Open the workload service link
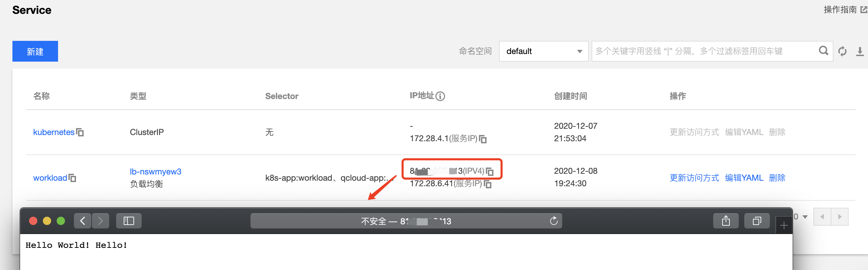The image size is (868, 270). pos(50,178)
